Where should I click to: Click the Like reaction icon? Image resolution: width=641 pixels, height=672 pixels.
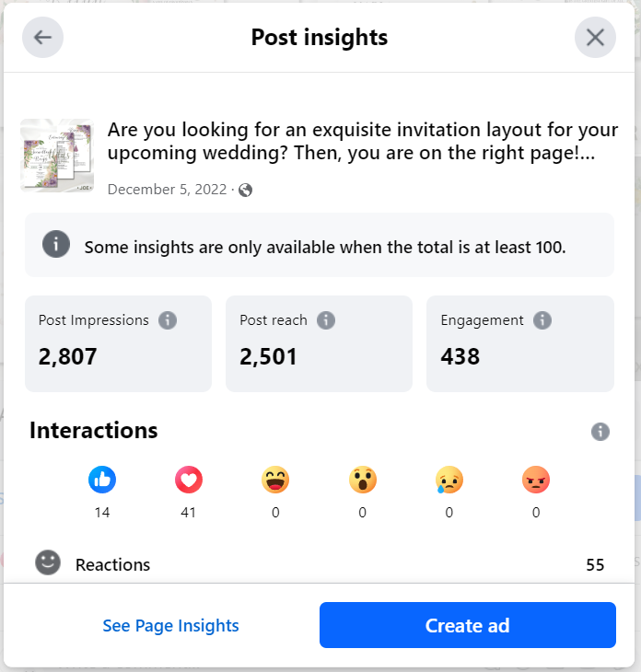pyautogui.click(x=102, y=480)
